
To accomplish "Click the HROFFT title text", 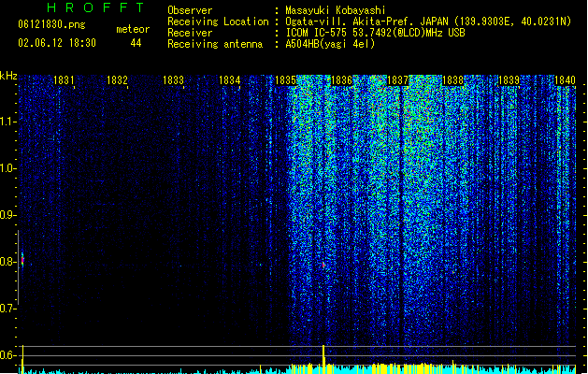I will 95,7.
